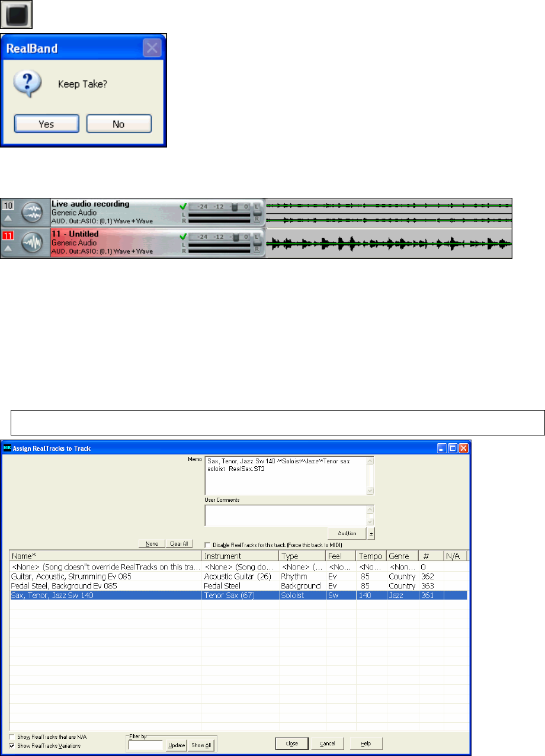The width and height of the screenshot is (545, 756).
Task: Enable Disable RealTracks for this track checkbox
Action: pyautogui.click(x=207, y=544)
